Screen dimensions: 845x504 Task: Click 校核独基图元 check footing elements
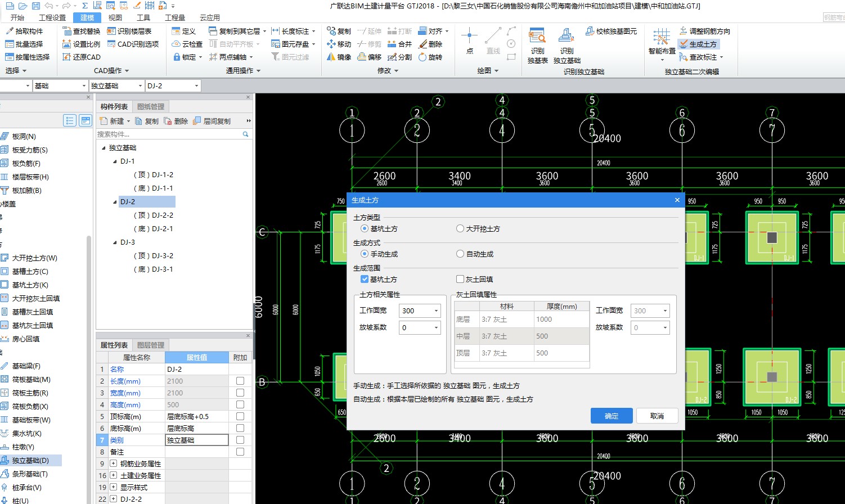pyautogui.click(x=611, y=31)
